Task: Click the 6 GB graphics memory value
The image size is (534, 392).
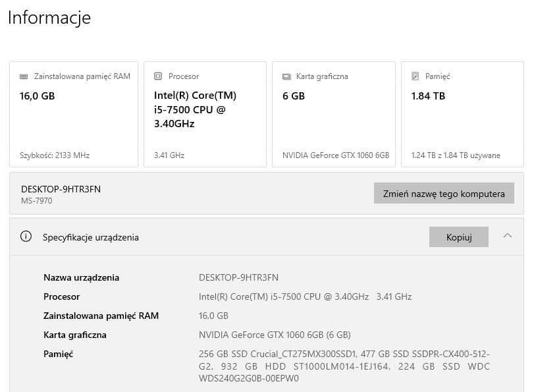Action: pos(294,96)
